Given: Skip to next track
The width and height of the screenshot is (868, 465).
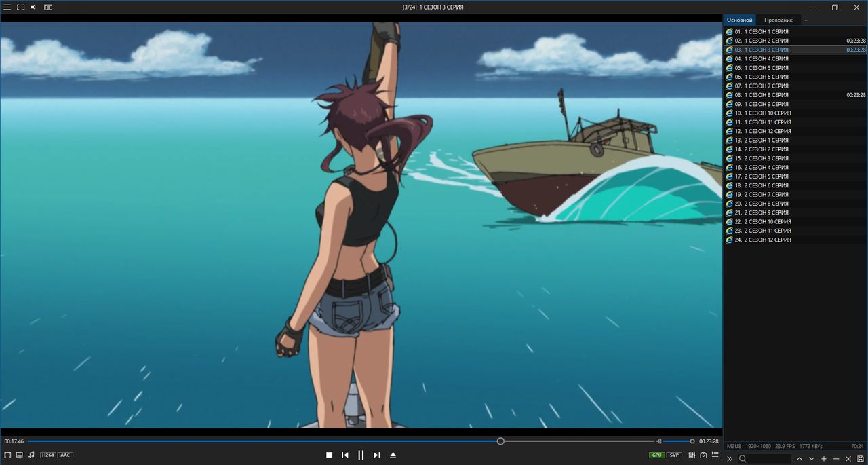Looking at the screenshot, I should (x=377, y=455).
